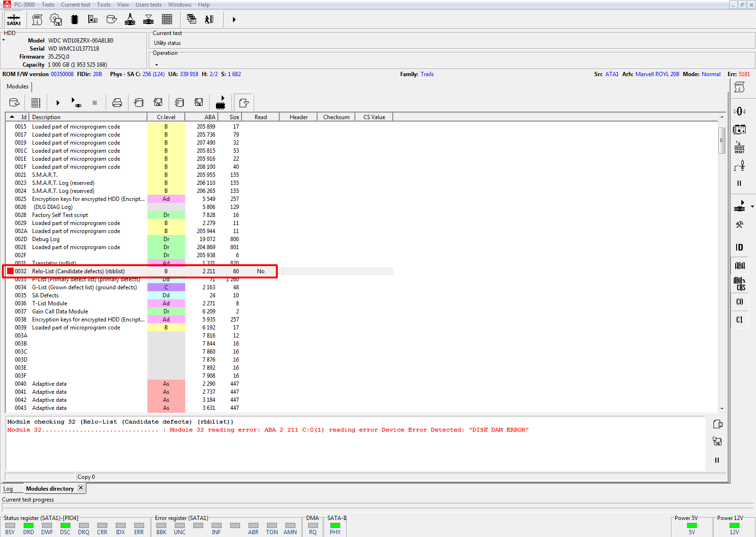
Task: Click the select-all lines icon in the Modules toolbar
Action: coord(35,103)
